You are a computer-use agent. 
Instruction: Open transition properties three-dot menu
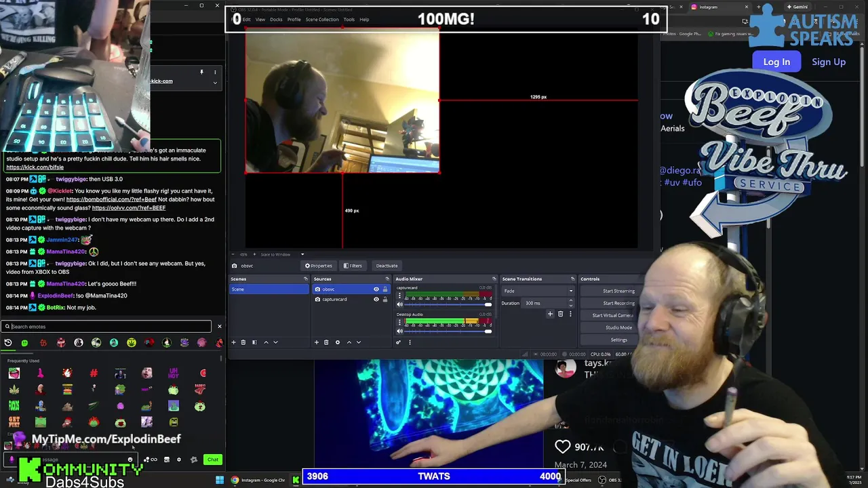tap(570, 314)
